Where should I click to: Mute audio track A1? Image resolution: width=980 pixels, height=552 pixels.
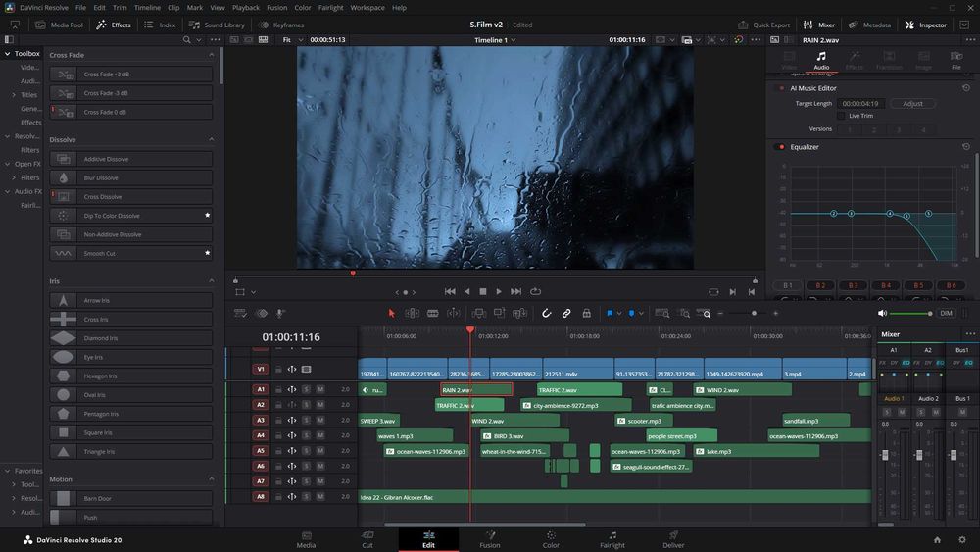[x=320, y=389]
